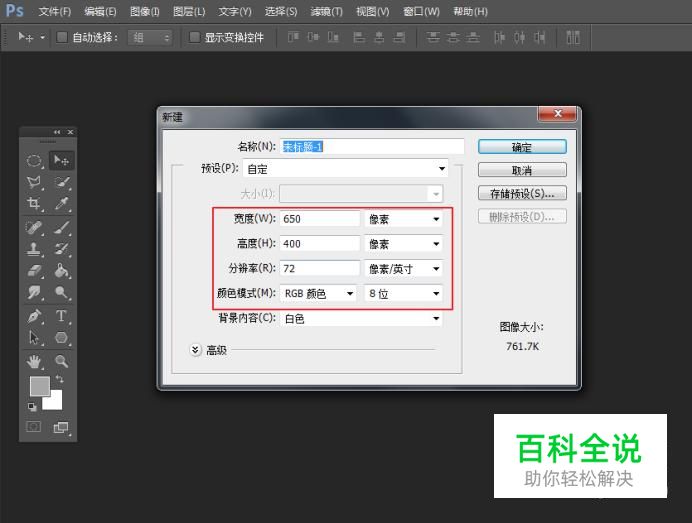Open the 窗口(W) menu
Image resolution: width=692 pixels, height=523 pixels.
coord(421,11)
